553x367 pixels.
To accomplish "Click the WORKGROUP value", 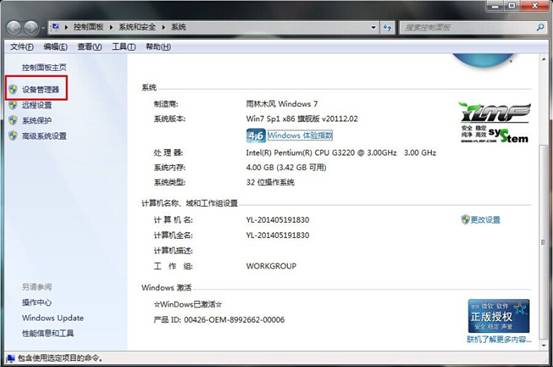I will pos(271,266).
